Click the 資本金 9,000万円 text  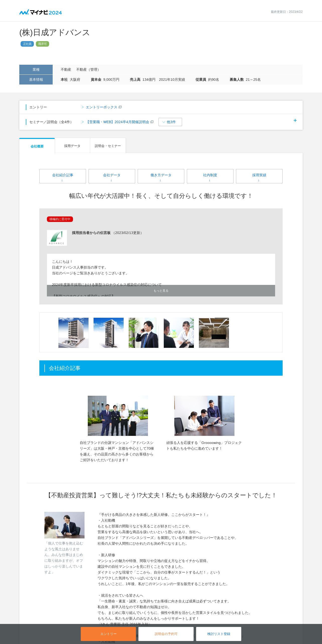105,79
